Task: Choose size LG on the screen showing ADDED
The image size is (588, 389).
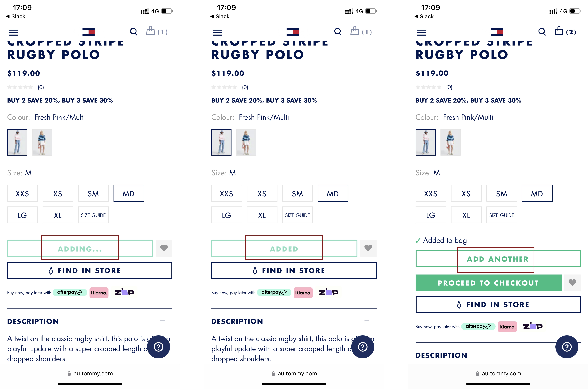Action: [x=226, y=215]
